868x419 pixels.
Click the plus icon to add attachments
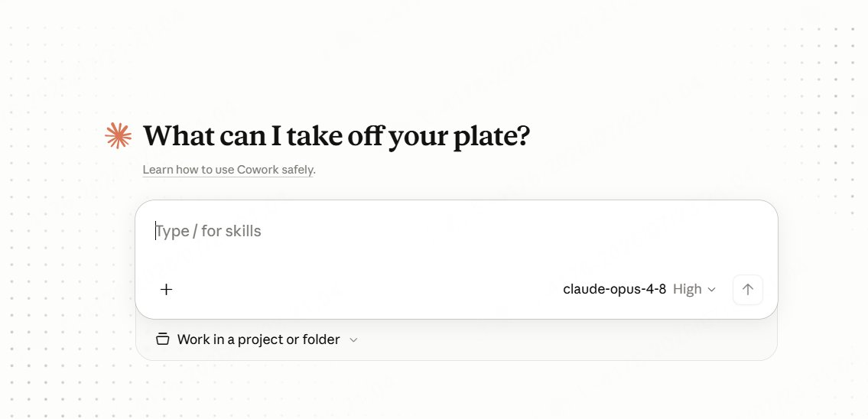point(166,290)
